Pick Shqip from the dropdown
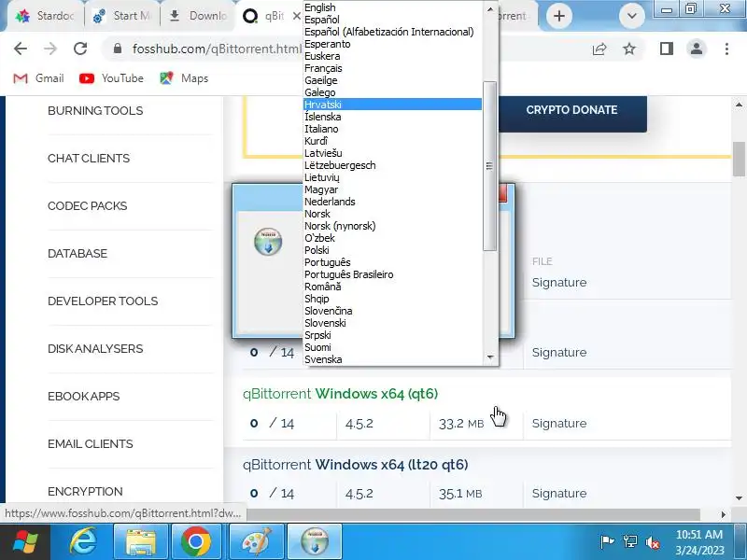This screenshot has height=560, width=747. pyautogui.click(x=392, y=299)
